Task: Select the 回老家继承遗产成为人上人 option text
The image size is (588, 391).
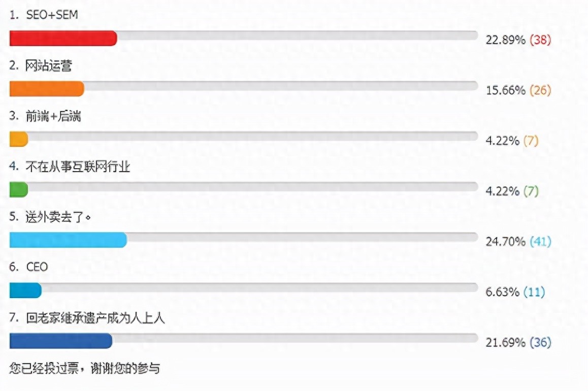Action: [x=95, y=318]
